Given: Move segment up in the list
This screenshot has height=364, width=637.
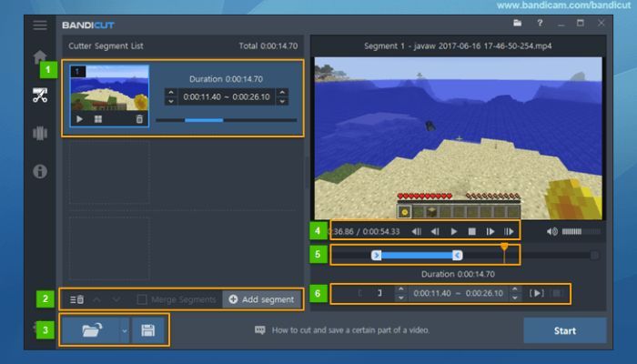Looking at the screenshot, I should [96, 299].
